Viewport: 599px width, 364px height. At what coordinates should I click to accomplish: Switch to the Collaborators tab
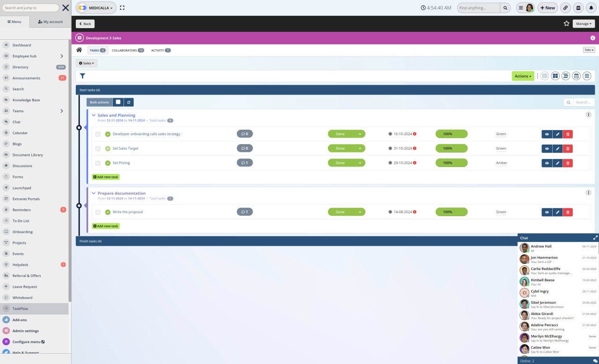tap(124, 50)
